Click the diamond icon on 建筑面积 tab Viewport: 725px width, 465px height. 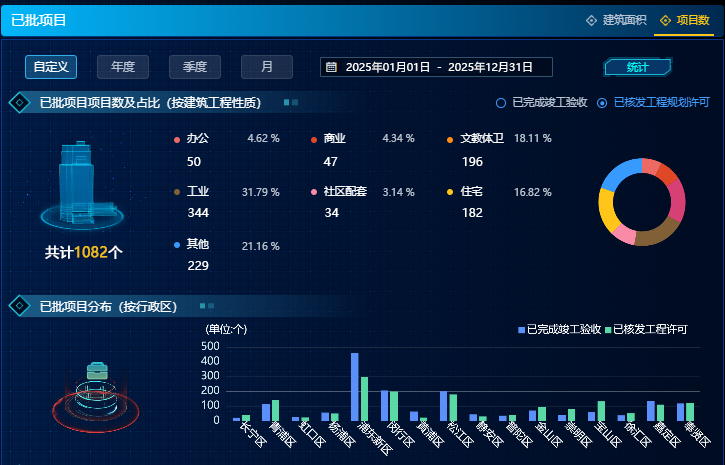click(x=591, y=20)
